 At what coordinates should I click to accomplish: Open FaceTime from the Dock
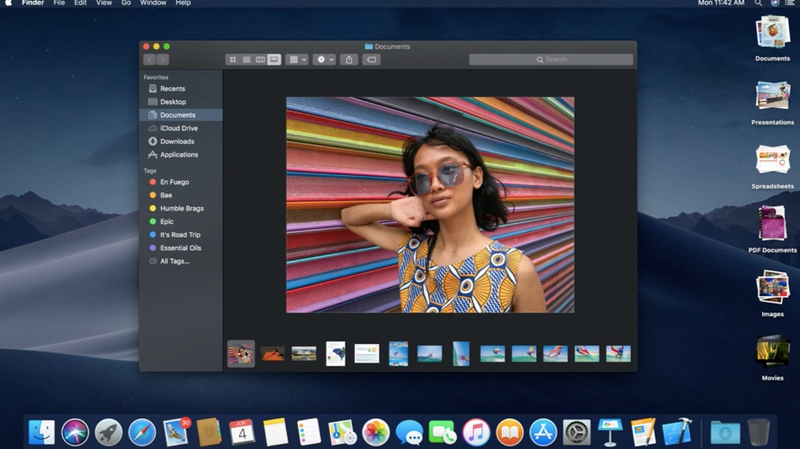(x=443, y=432)
